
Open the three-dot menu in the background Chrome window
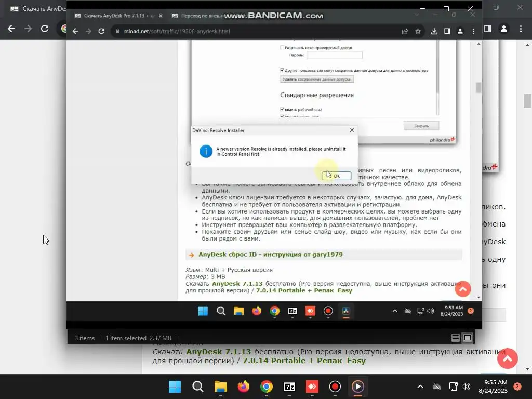[x=521, y=29]
